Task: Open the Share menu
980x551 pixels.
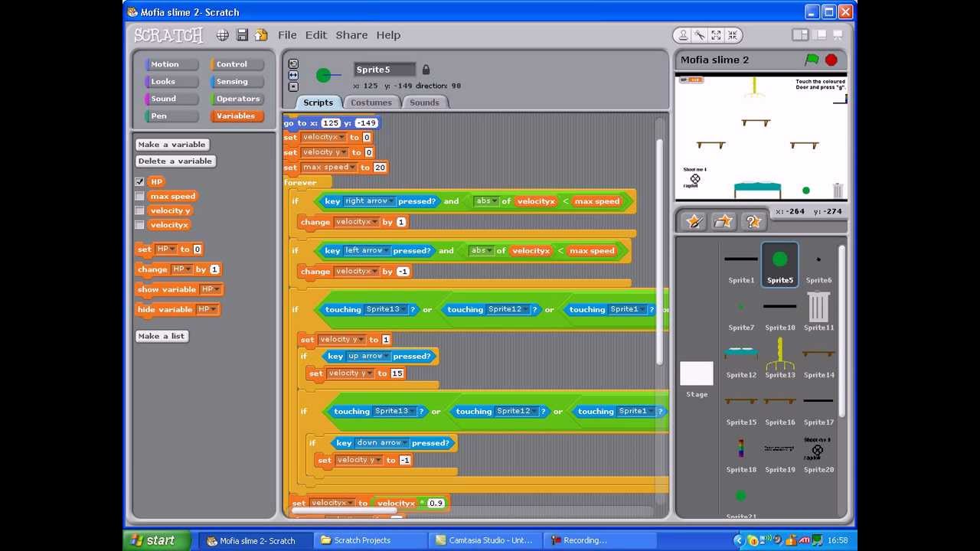Action: [x=351, y=35]
